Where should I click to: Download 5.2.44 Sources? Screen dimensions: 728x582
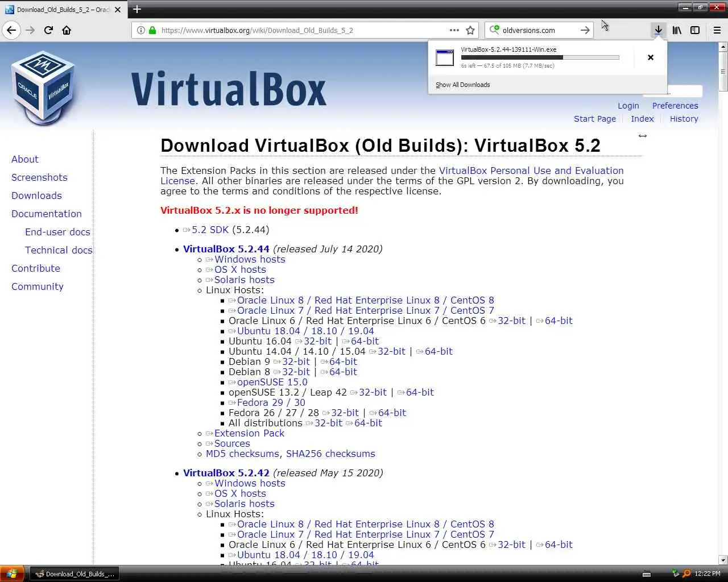click(232, 443)
